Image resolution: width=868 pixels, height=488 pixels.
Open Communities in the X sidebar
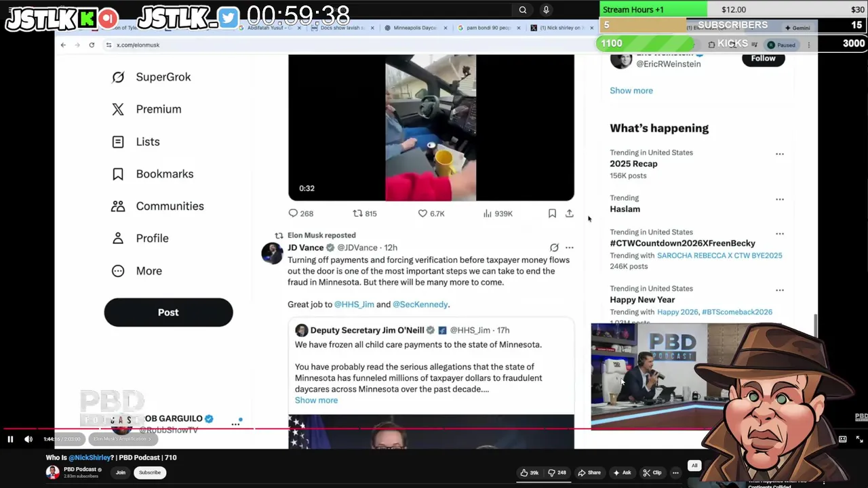(x=157, y=206)
